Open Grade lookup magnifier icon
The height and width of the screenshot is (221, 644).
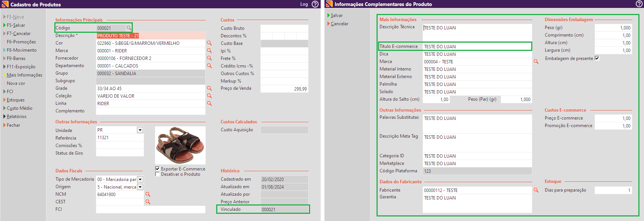point(209,88)
